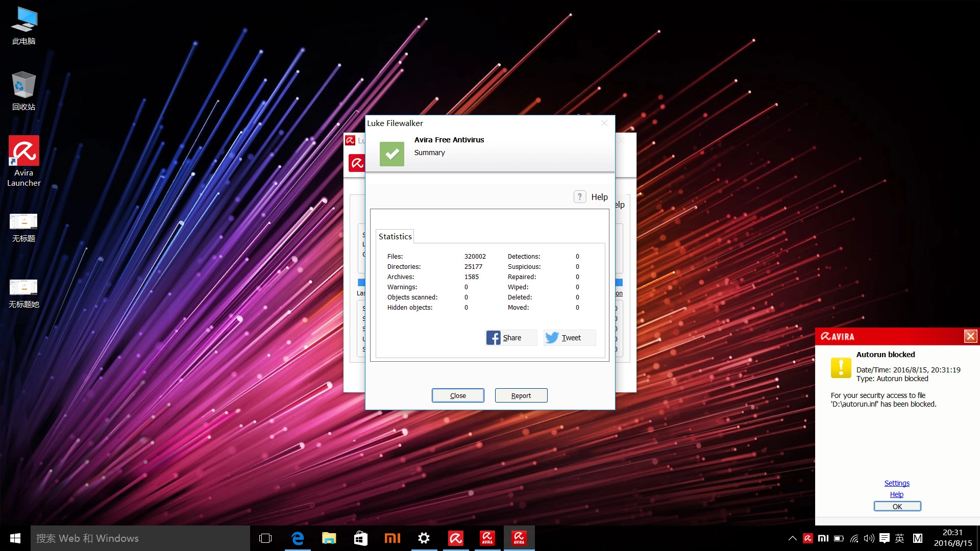Open the Action Center notification icon
The height and width of the screenshot is (551, 980).
click(885, 538)
